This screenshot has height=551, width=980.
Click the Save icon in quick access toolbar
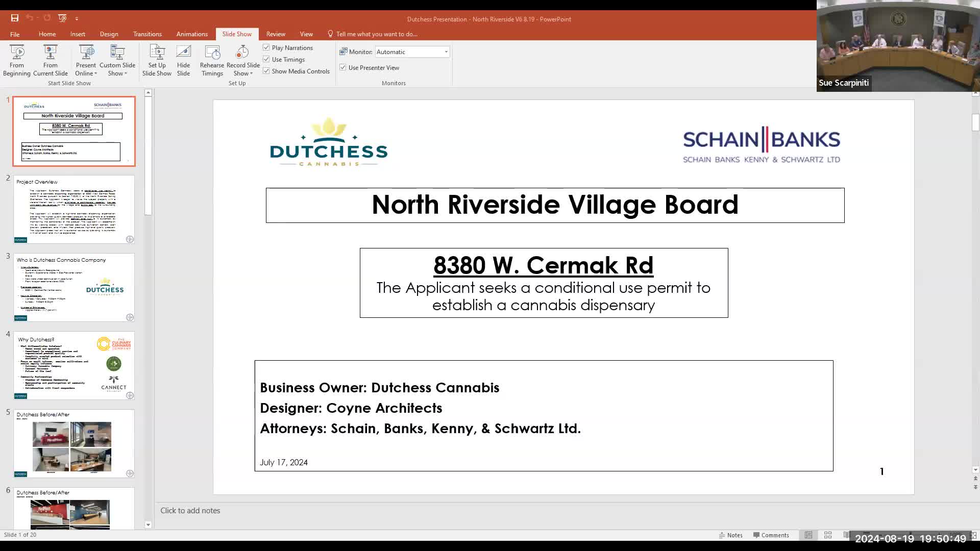click(x=15, y=18)
